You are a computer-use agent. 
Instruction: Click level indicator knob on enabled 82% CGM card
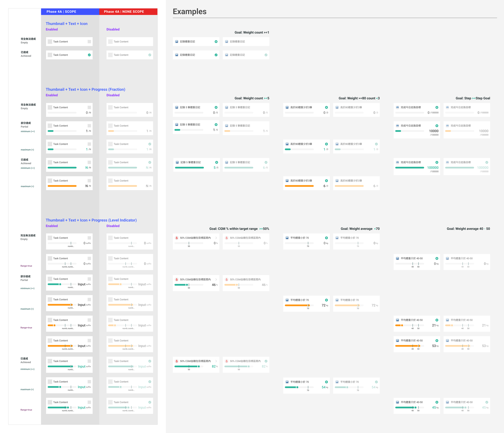click(199, 366)
